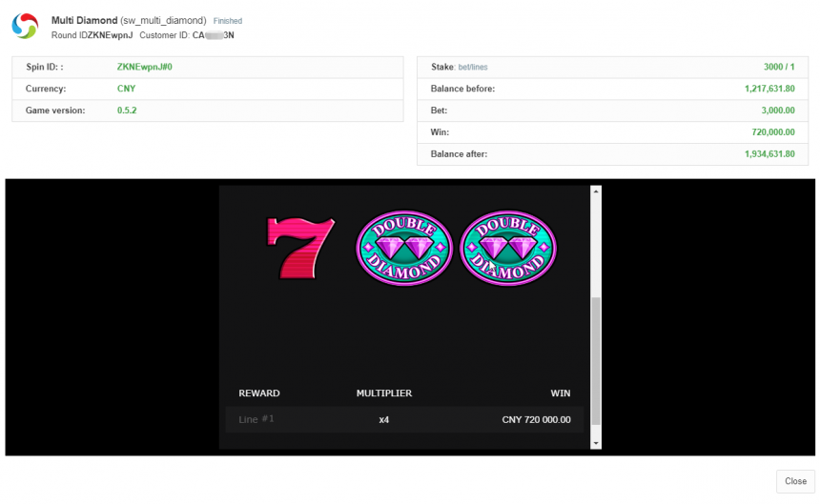Click the Balance after value
The width and height of the screenshot is (820, 504).
769,154
